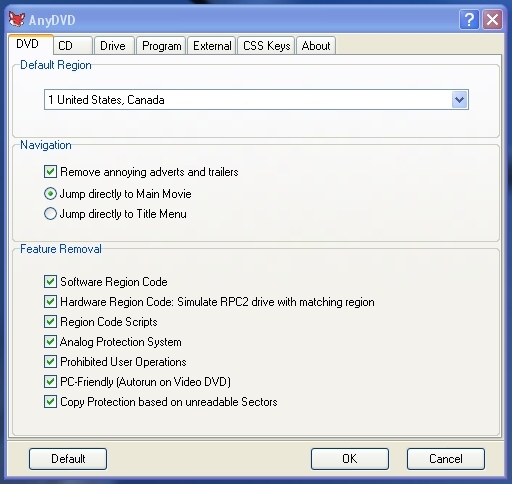Toggle Remove annoying adverts and trailers
This screenshot has height=484, width=512.
[50, 172]
